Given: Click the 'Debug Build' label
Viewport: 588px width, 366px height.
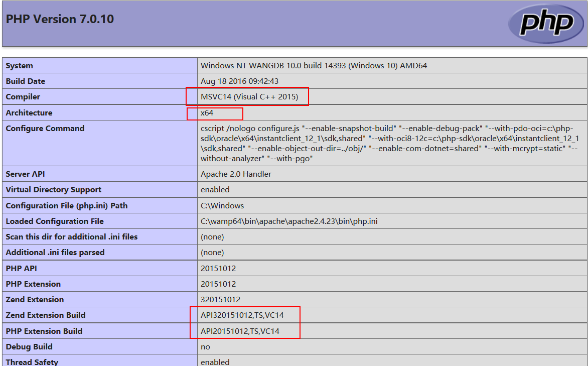Looking at the screenshot, I should pos(29,347).
